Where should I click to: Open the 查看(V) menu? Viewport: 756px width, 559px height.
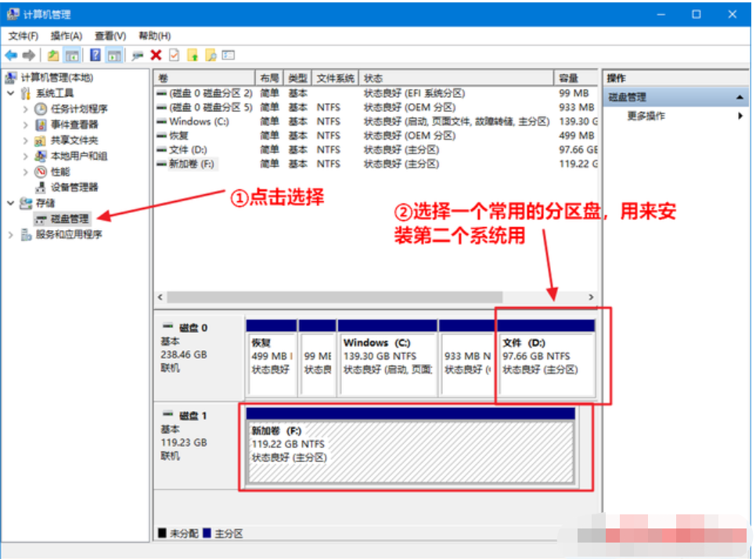tap(110, 36)
